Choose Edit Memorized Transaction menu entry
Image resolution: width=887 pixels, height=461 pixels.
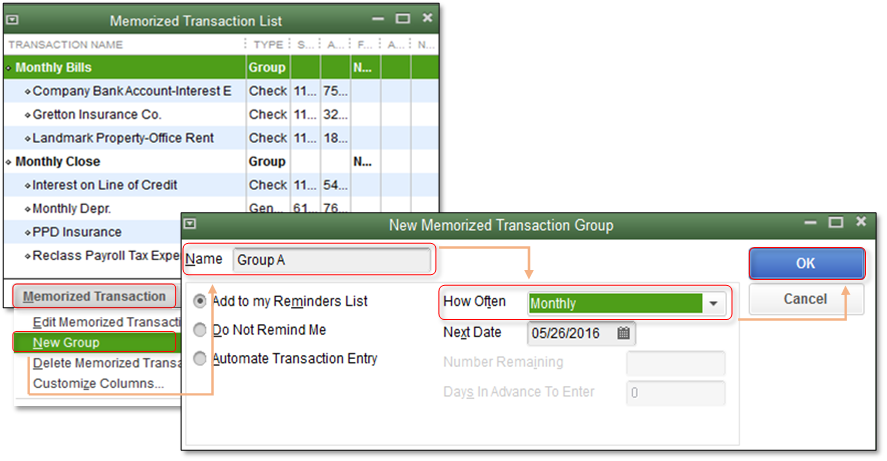(106, 322)
